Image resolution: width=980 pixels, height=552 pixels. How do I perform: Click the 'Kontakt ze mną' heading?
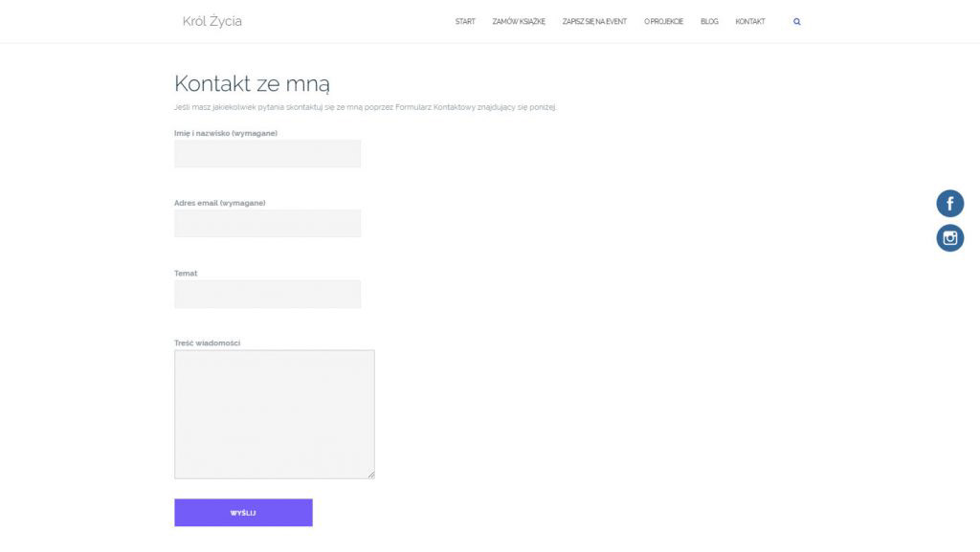pos(252,83)
